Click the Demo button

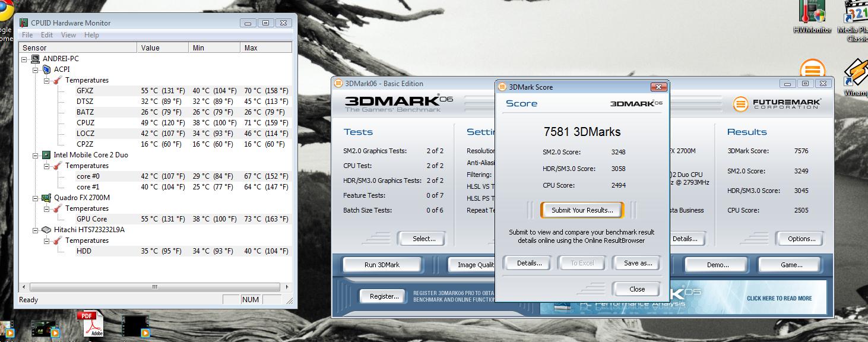(717, 265)
